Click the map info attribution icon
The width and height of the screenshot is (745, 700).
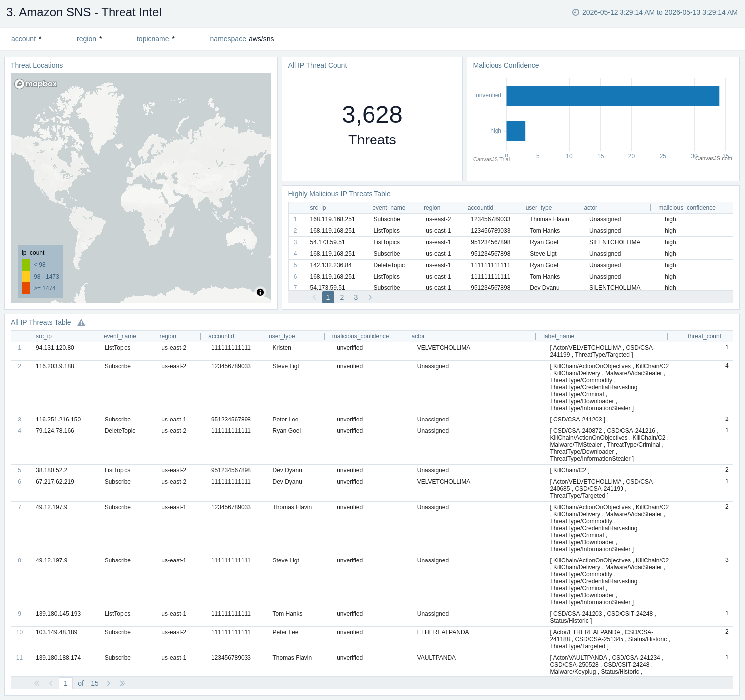[260, 292]
